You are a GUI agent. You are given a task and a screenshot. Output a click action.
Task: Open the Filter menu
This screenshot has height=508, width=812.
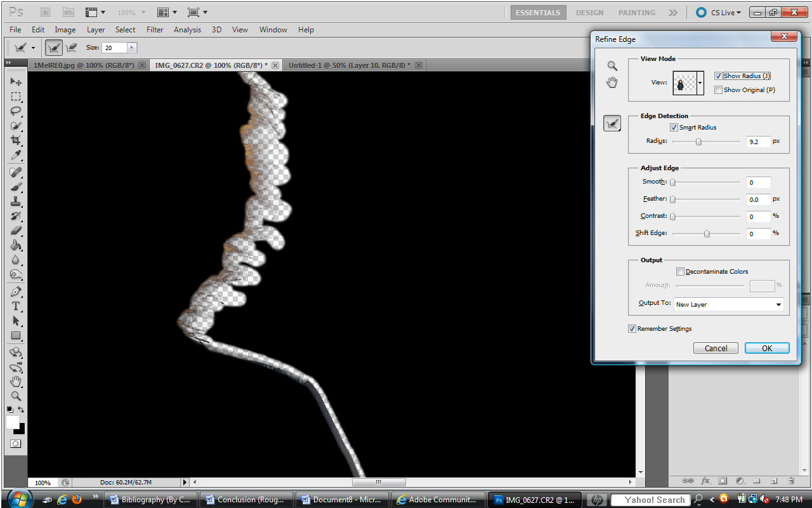point(155,29)
